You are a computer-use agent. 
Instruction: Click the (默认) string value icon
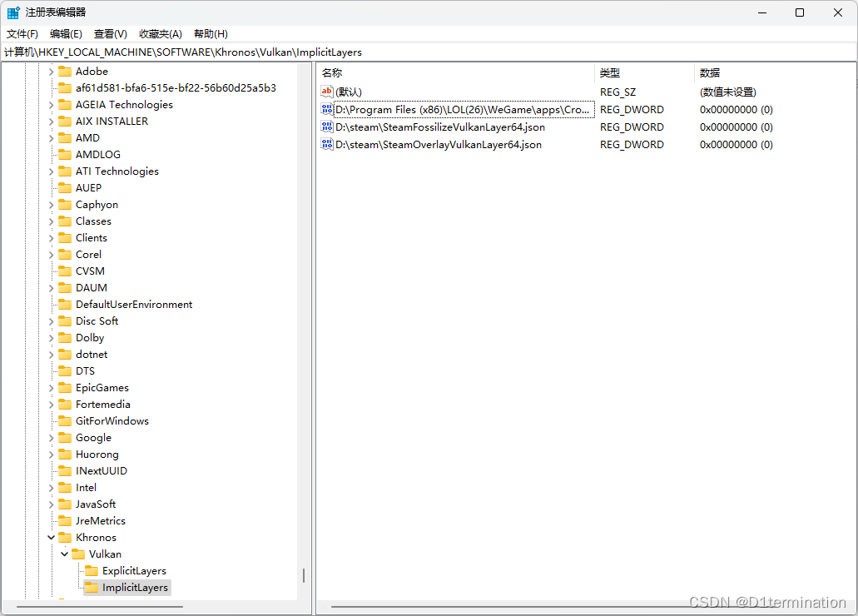click(327, 92)
